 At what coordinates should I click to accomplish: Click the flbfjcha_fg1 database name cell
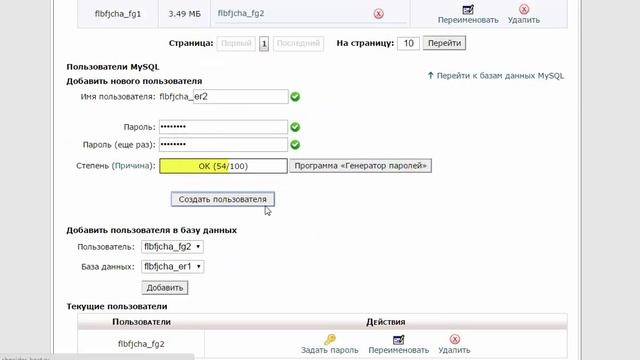click(118, 14)
